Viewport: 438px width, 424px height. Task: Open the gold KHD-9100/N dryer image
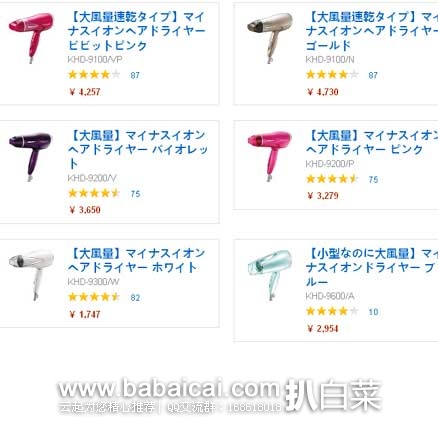click(270, 38)
